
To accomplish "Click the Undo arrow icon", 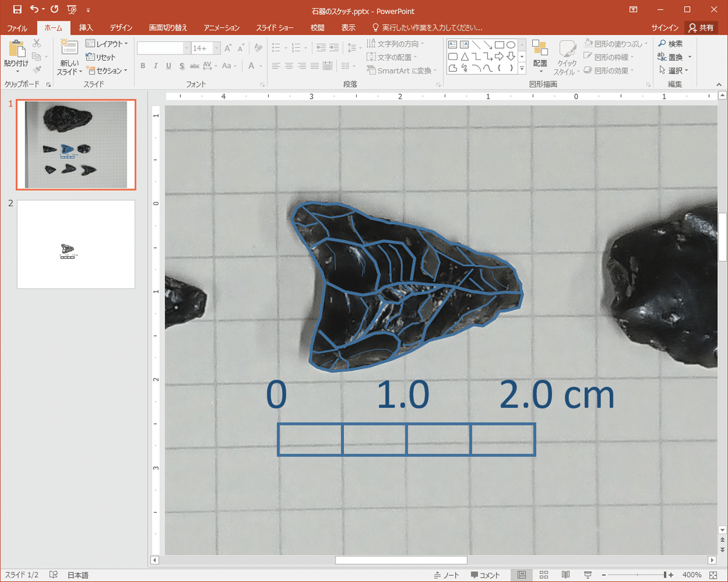I will 33,9.
